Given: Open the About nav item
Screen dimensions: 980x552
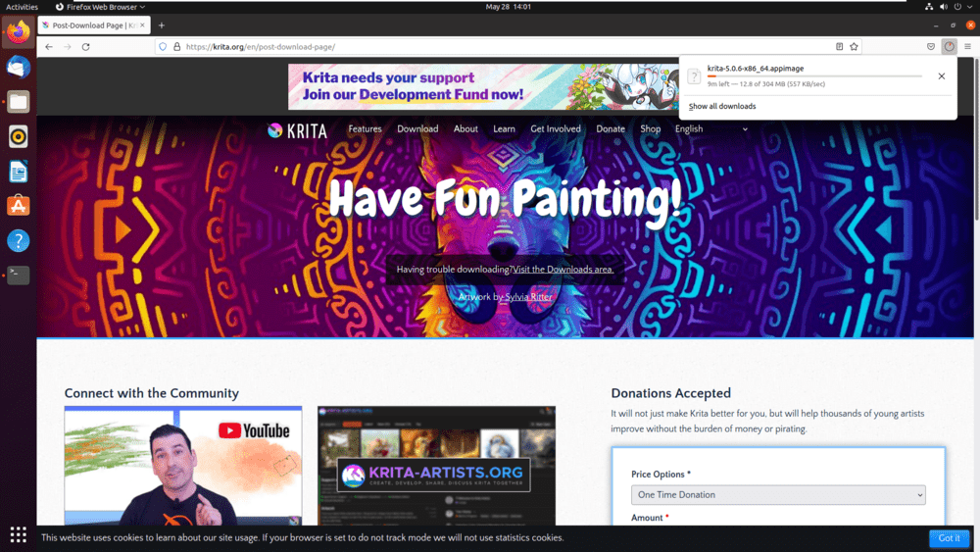Looking at the screenshot, I should pyautogui.click(x=465, y=128).
